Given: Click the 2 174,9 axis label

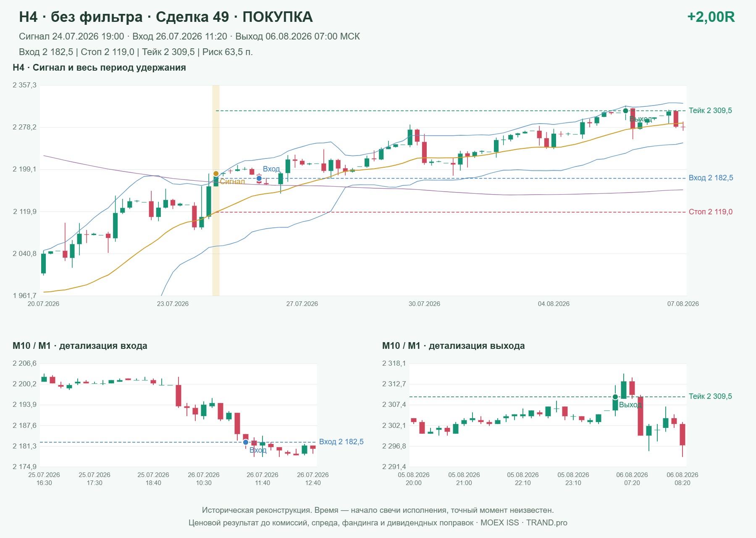Looking at the screenshot, I should pyautogui.click(x=25, y=467).
